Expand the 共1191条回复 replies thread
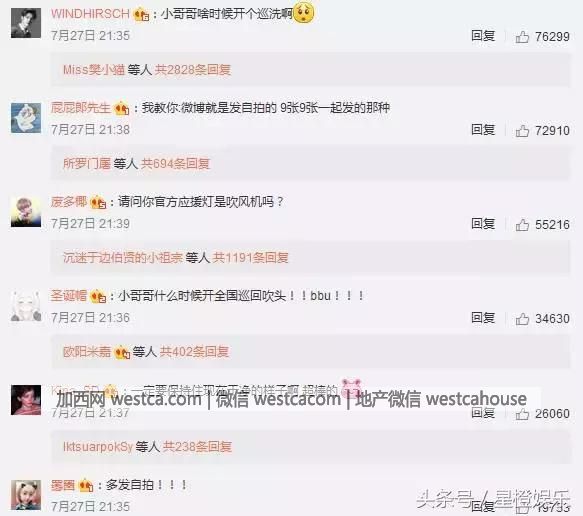Screen dimensions: 583x516 pos(250,258)
